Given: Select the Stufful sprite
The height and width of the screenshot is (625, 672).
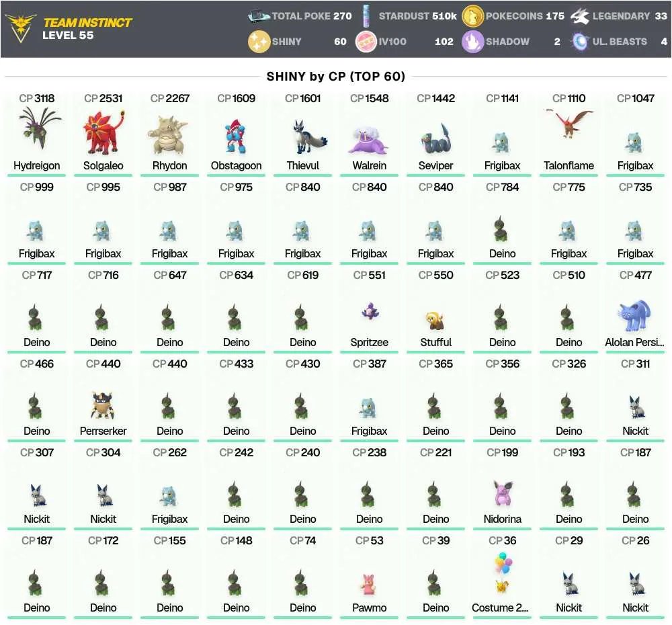Looking at the screenshot, I should (435, 321).
